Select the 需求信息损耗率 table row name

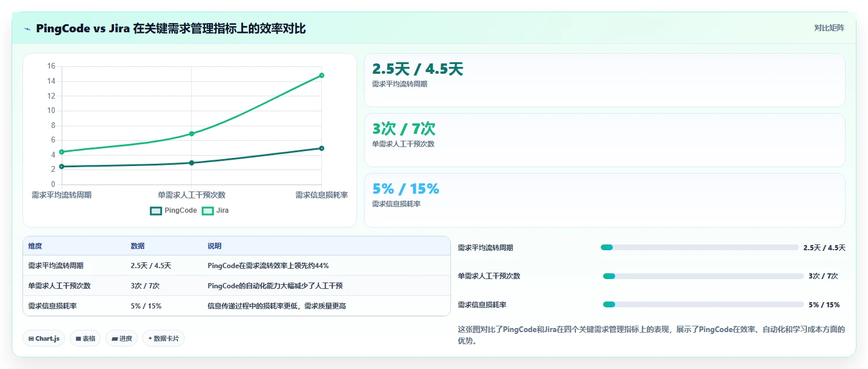point(52,306)
